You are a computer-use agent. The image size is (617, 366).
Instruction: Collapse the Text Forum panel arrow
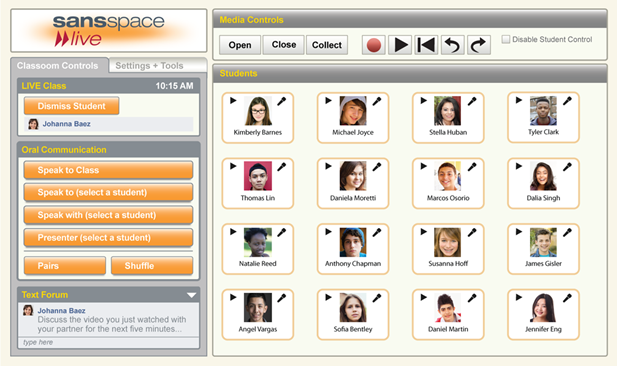coord(191,295)
